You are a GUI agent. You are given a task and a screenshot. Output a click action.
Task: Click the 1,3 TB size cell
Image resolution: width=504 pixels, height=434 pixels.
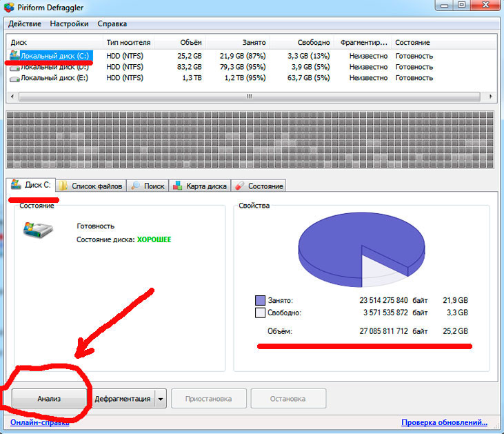point(192,78)
